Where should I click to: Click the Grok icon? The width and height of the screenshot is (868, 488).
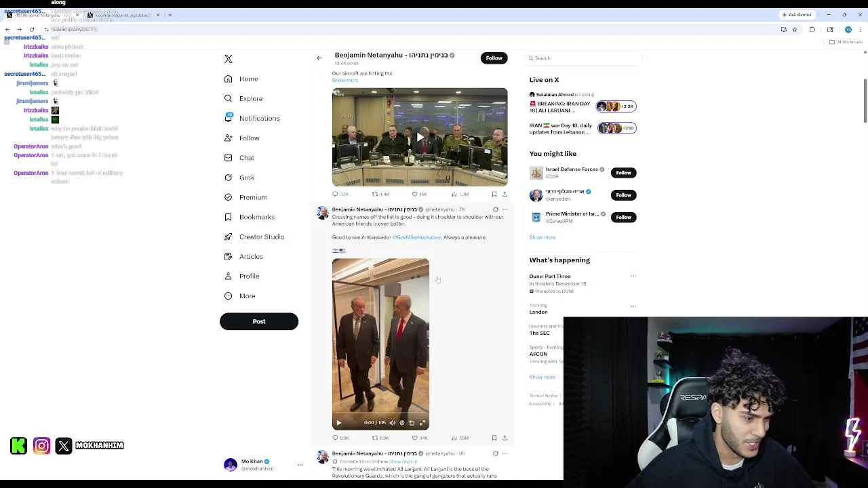pos(229,178)
